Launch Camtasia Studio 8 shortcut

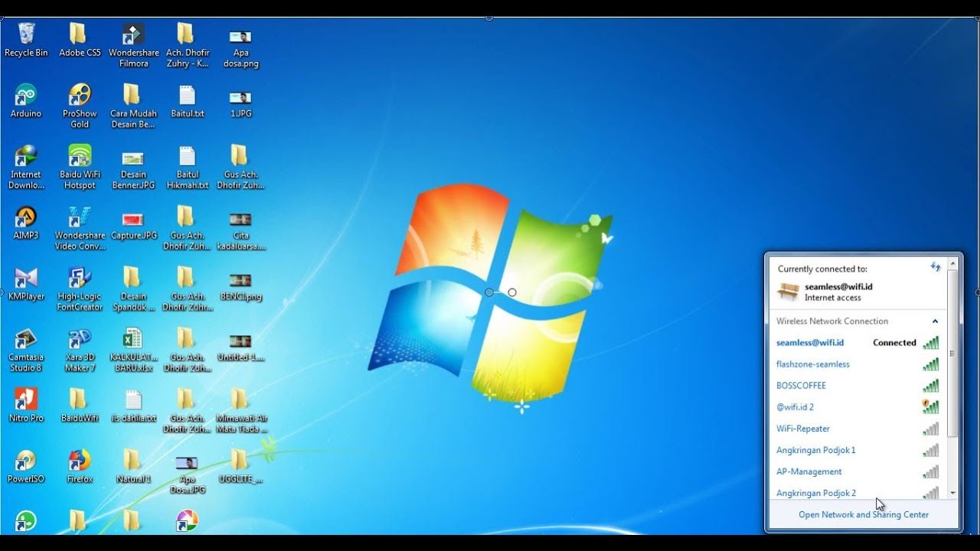click(26, 350)
